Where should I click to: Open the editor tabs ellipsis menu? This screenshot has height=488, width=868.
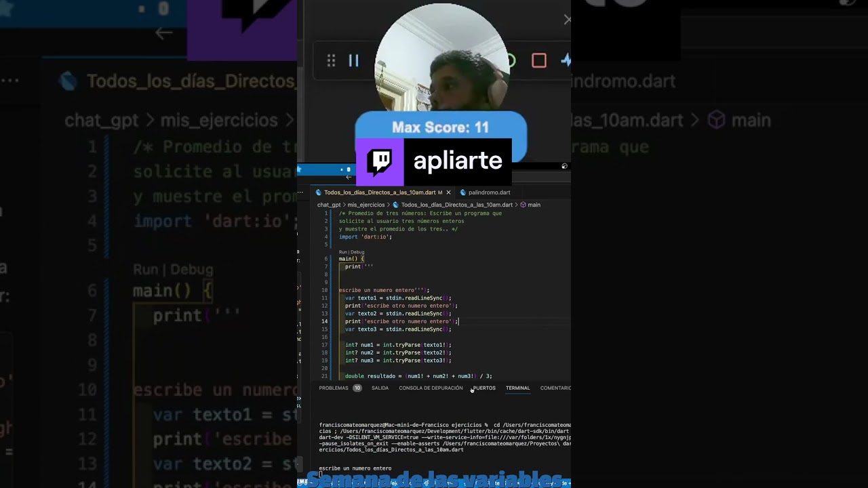(300, 192)
